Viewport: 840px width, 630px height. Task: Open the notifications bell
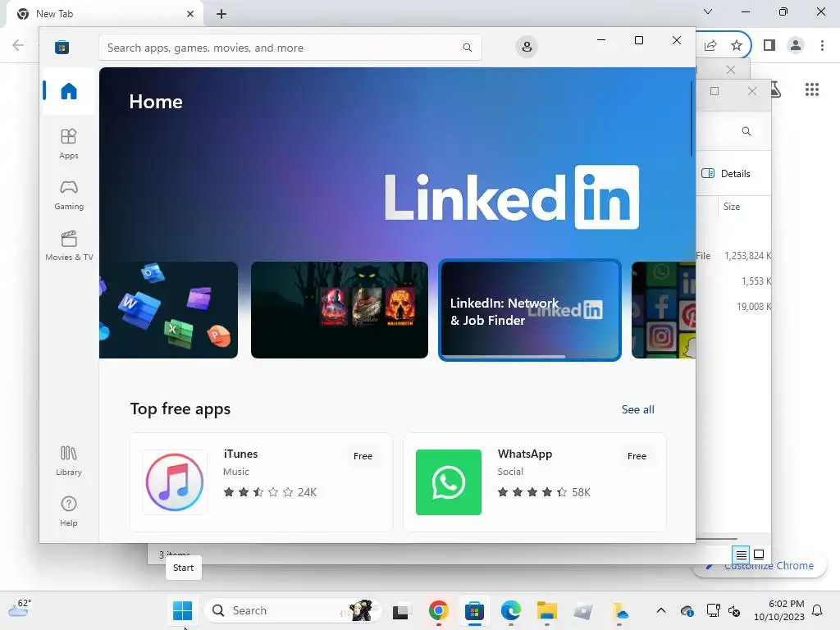818,610
